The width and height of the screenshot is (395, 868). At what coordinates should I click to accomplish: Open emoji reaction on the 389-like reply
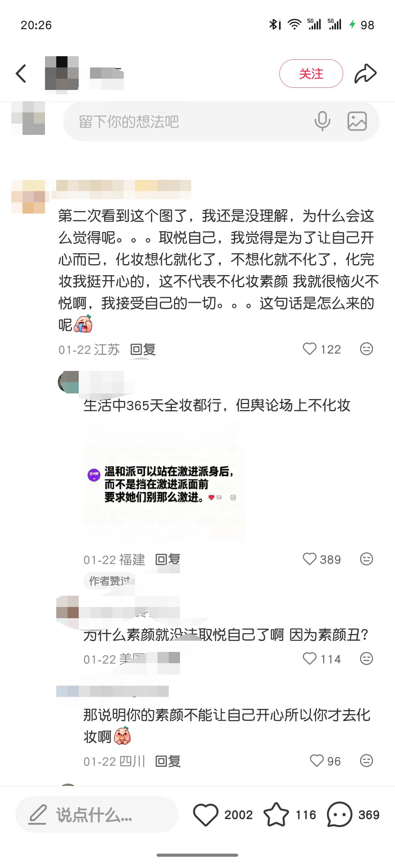click(366, 559)
